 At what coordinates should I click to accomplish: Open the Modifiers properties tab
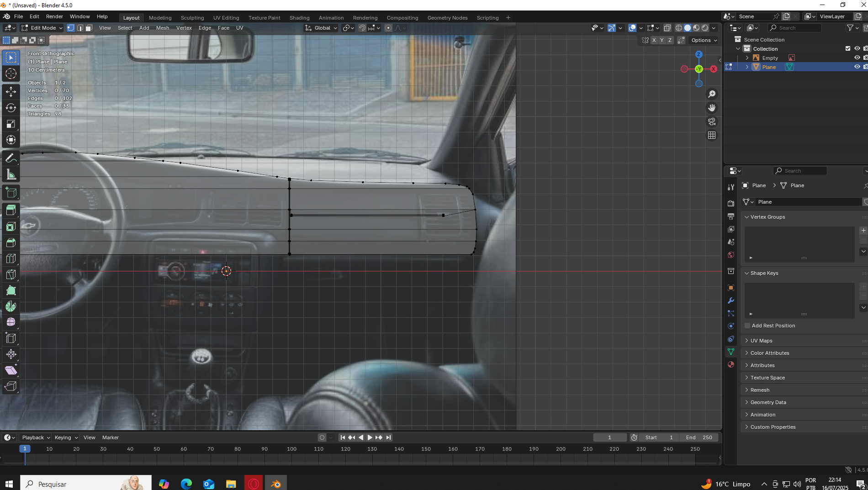tap(731, 300)
